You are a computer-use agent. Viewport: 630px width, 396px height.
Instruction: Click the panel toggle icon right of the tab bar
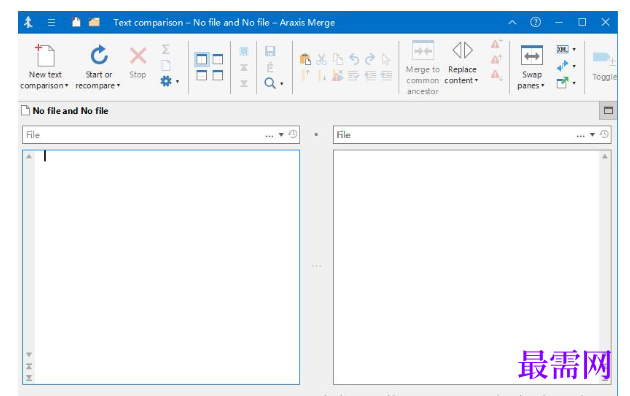point(608,110)
